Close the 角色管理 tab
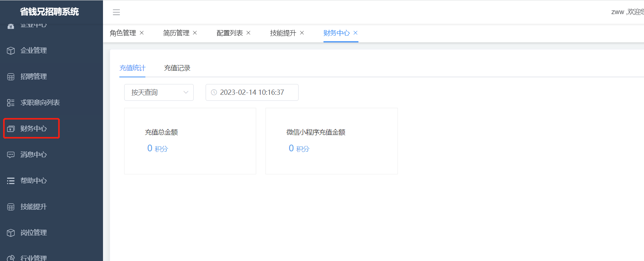This screenshot has height=261, width=644. (x=142, y=33)
